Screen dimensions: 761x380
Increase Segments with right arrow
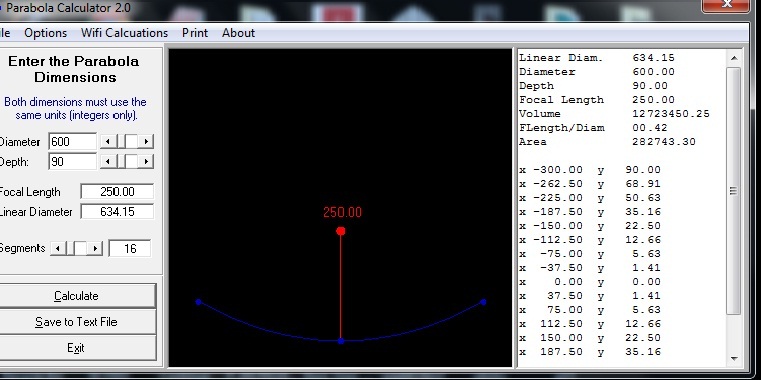point(95,248)
